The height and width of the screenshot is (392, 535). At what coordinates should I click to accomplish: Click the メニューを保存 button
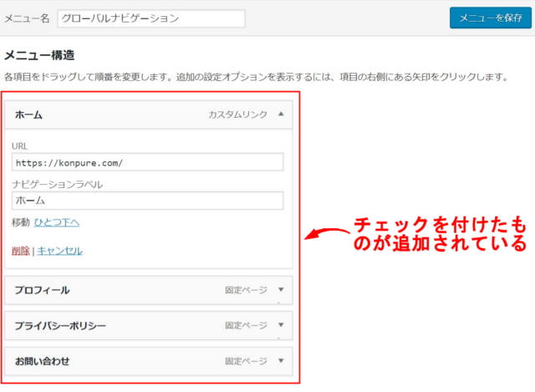tap(491, 18)
